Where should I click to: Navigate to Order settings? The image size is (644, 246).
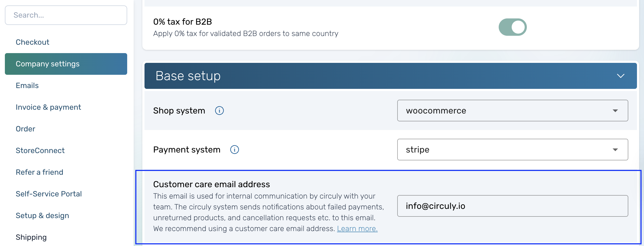tap(25, 129)
